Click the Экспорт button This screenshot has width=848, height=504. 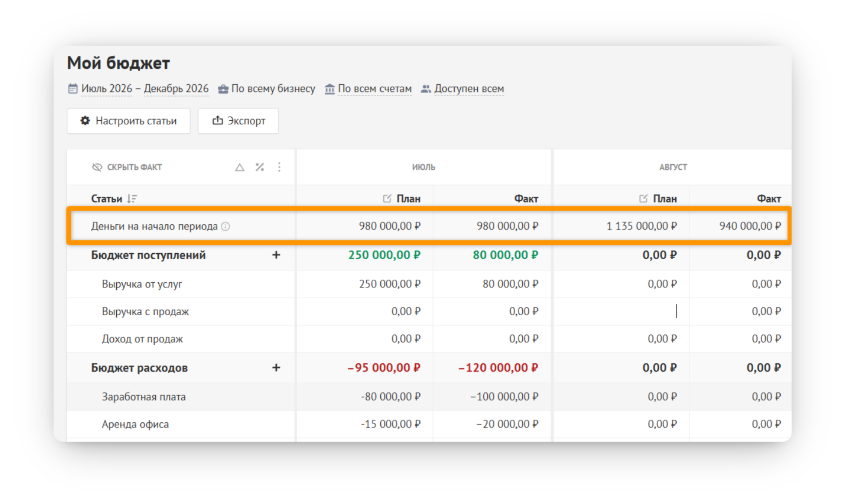tap(238, 121)
